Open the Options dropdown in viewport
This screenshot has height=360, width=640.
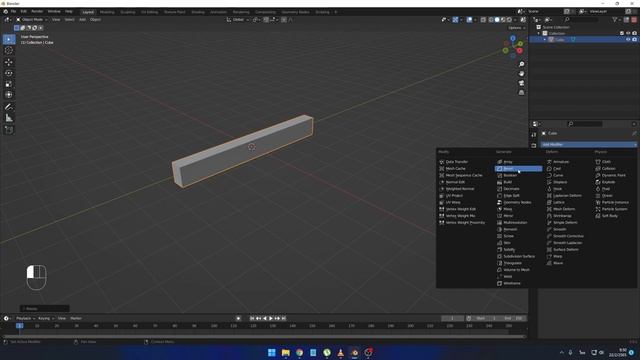517,28
